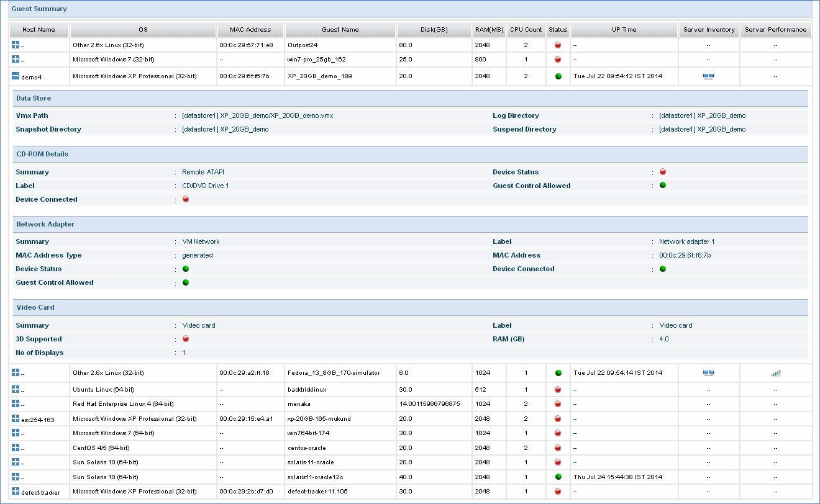Click red 3D Supported indicator
Viewport: 820px width, 504px height.
pyautogui.click(x=186, y=339)
